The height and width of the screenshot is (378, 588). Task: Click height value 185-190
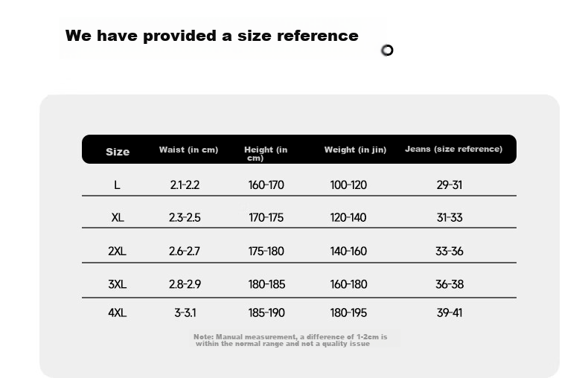click(x=266, y=313)
